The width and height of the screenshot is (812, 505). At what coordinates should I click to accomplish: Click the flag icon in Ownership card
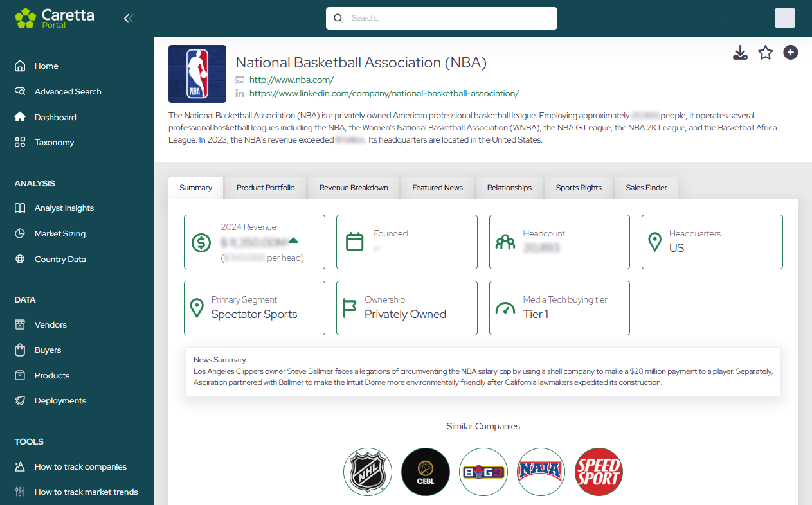(349, 308)
